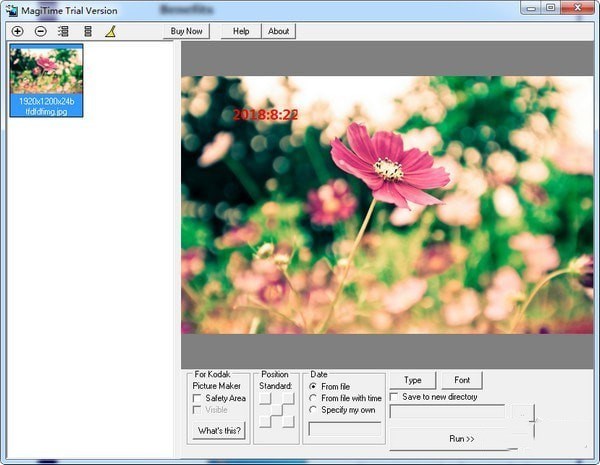Select the From file with time option

click(314, 398)
